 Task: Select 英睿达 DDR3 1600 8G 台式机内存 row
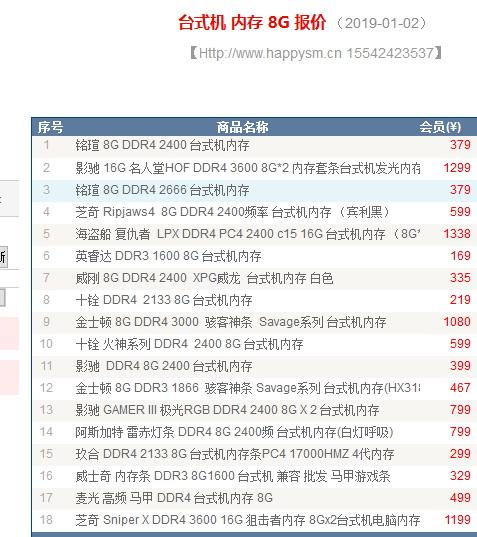[x=254, y=256]
